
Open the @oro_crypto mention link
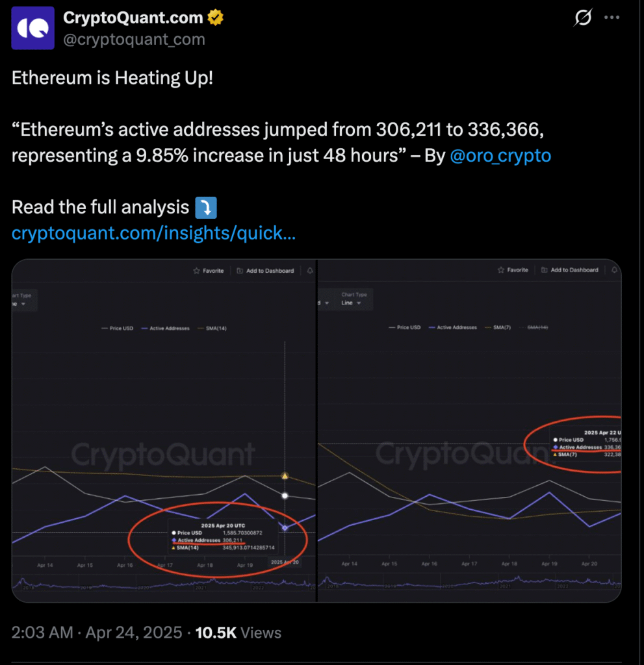click(500, 157)
